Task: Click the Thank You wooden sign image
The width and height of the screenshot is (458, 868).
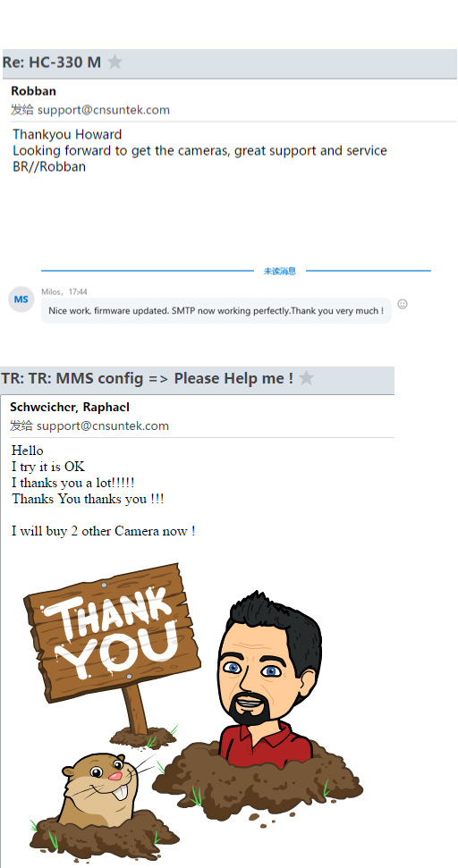Action: point(113,633)
